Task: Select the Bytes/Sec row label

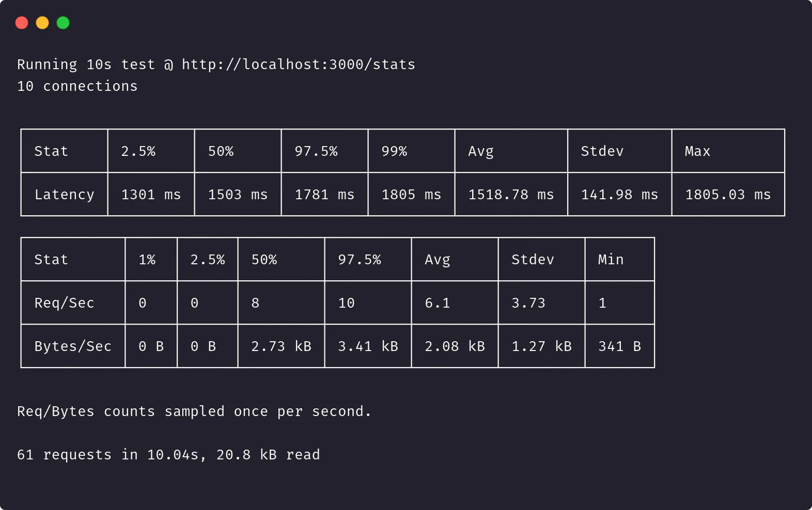Action: 73,346
